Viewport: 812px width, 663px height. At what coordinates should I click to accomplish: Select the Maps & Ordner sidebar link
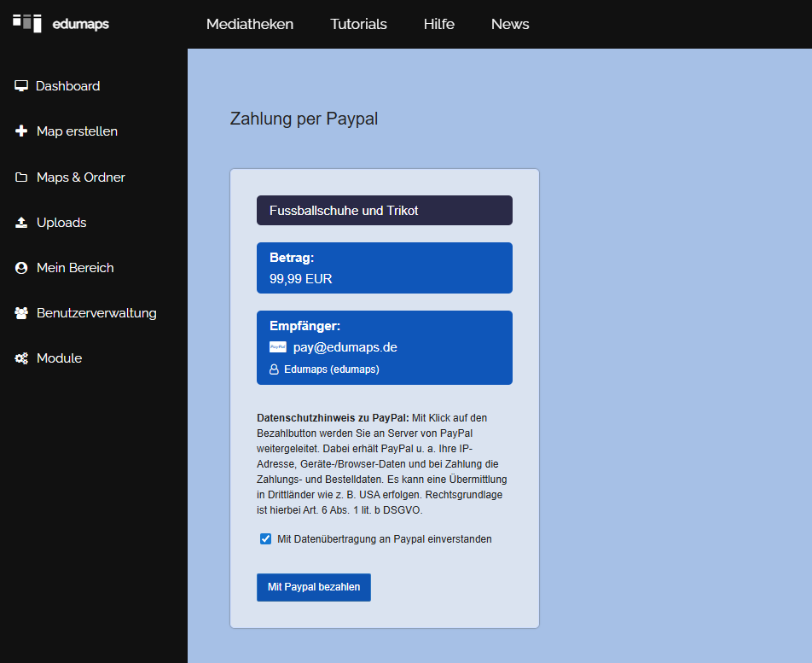tap(80, 177)
